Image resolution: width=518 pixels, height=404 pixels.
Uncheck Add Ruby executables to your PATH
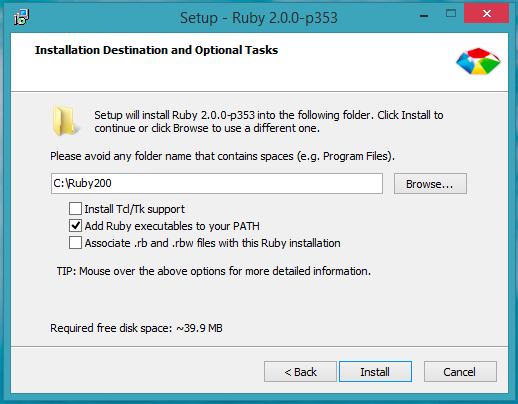[x=75, y=226]
